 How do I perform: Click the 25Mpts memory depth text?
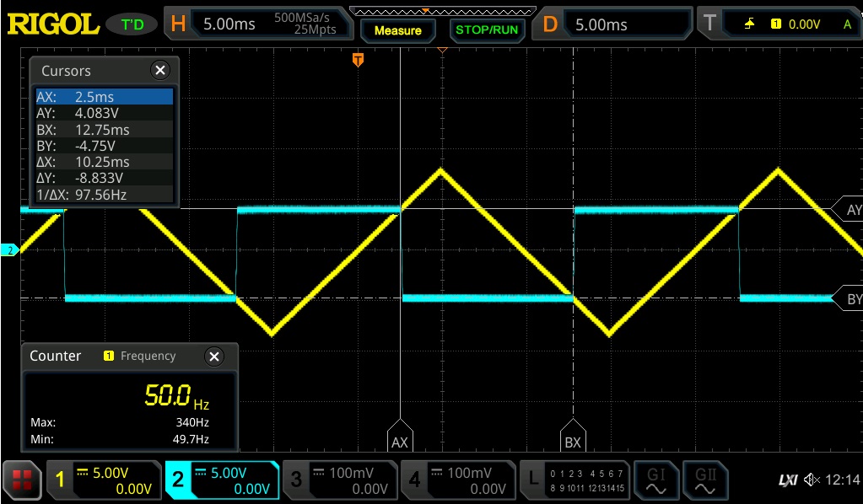point(315,29)
